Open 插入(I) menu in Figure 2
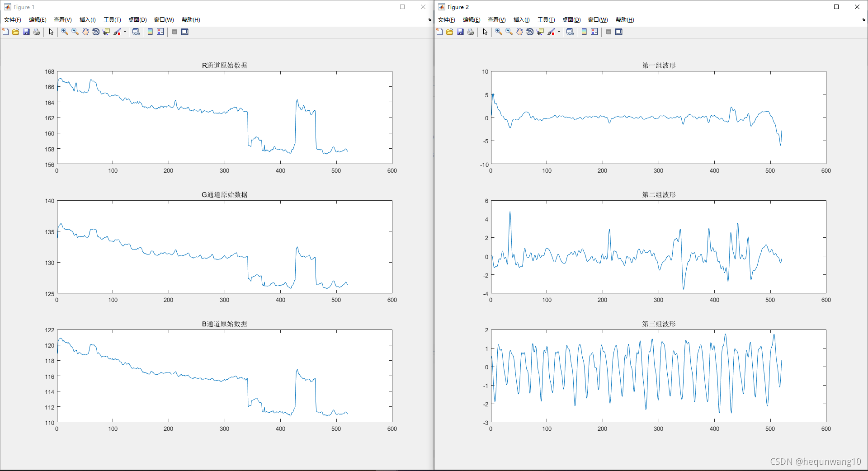868x471 pixels. coord(522,20)
